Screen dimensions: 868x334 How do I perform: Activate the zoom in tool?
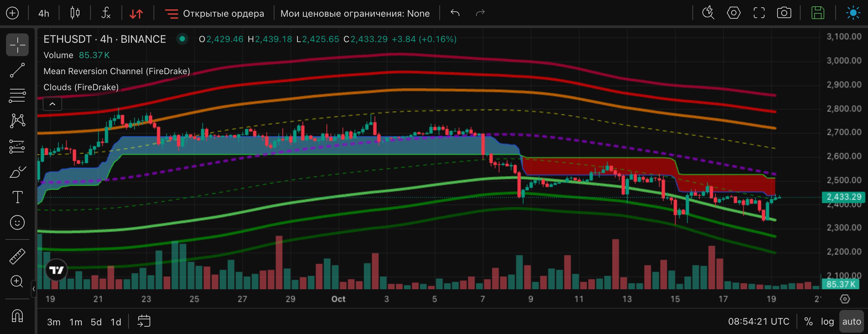(x=17, y=282)
